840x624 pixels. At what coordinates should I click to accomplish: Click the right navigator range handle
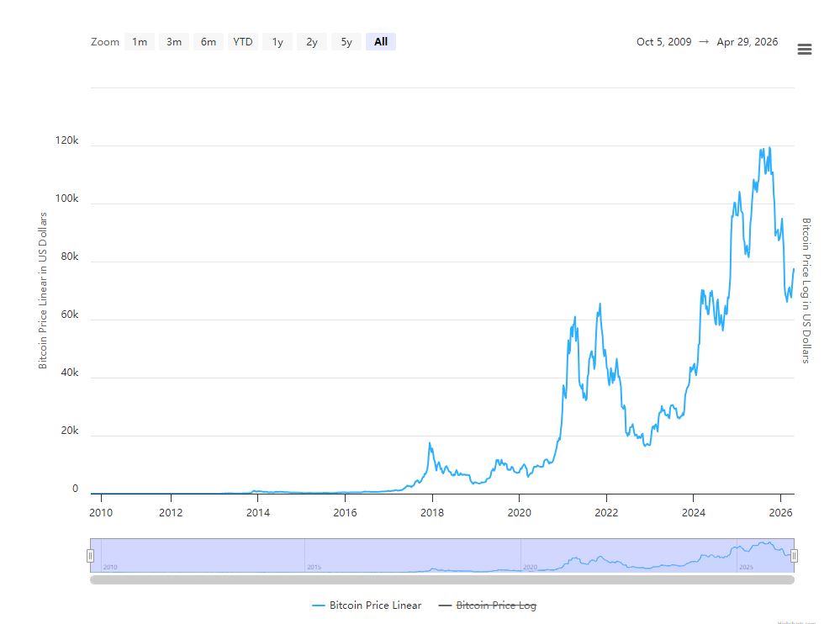point(794,555)
